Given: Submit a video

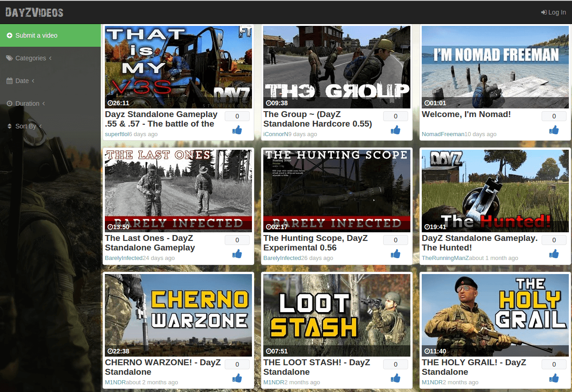Looking at the screenshot, I should (x=50, y=35).
